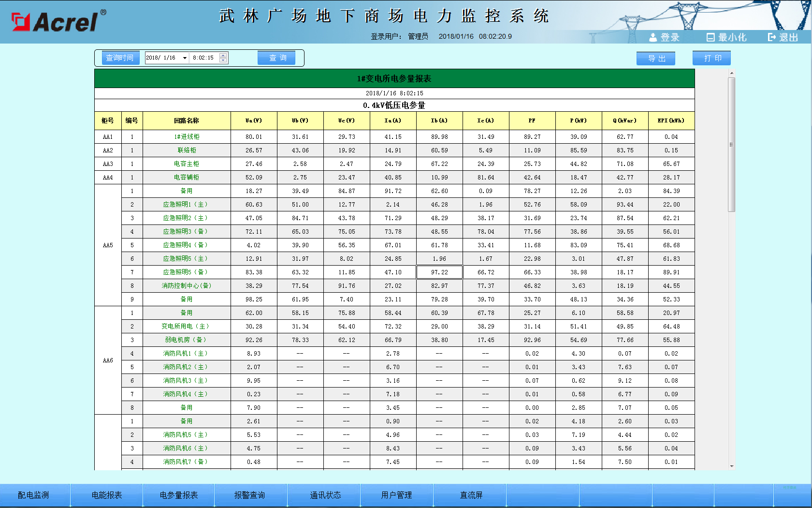Open the 电能报表 tab
This screenshot has width=812, height=508.
(107, 495)
